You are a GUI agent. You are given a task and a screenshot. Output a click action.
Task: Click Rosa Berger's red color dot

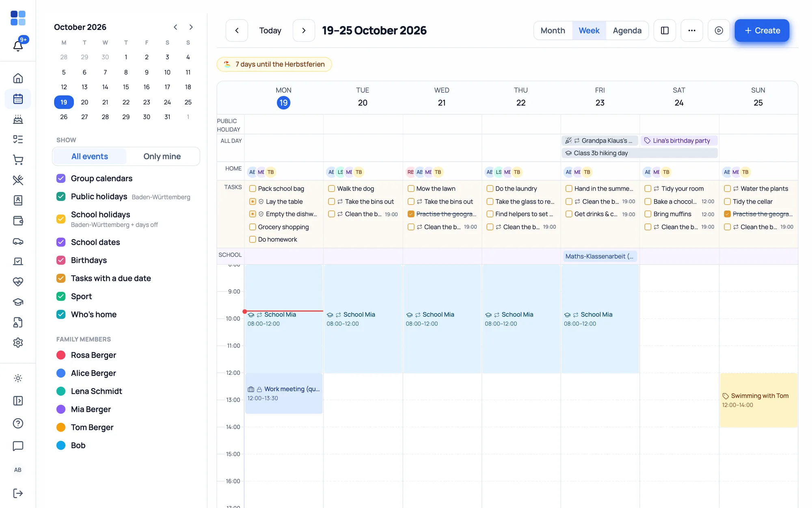(x=61, y=355)
